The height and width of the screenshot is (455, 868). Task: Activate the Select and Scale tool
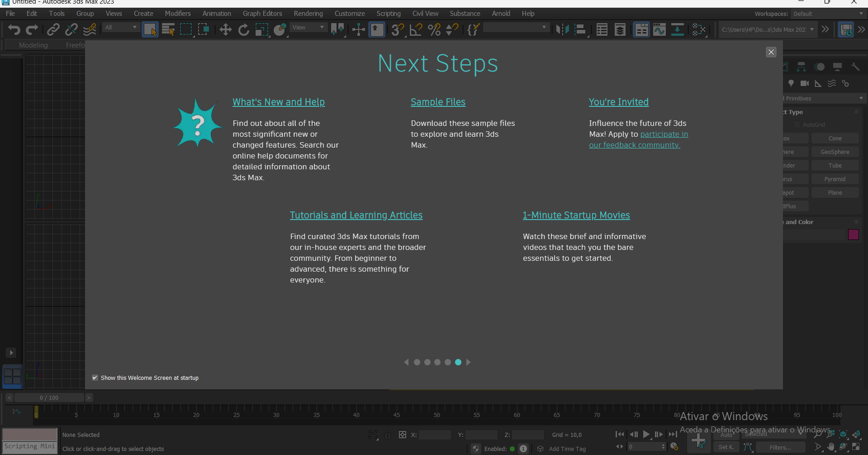pos(261,30)
